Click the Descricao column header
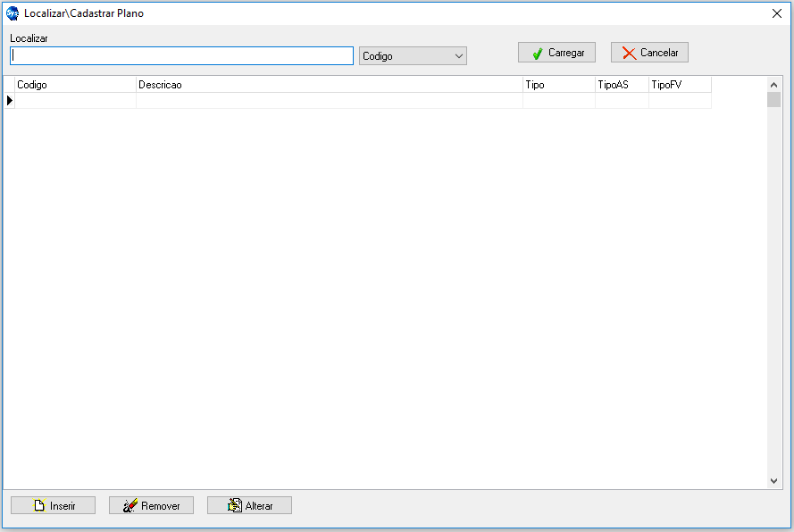The width and height of the screenshot is (794, 532). click(x=329, y=85)
